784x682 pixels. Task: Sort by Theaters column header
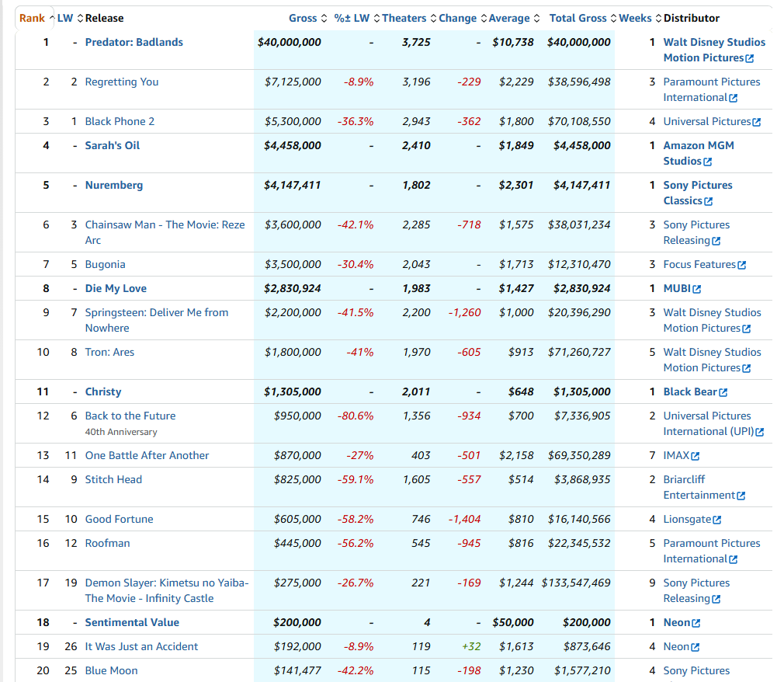(x=404, y=18)
